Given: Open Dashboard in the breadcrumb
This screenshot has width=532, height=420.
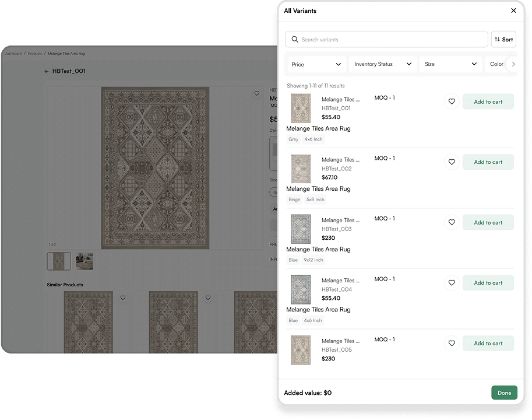Looking at the screenshot, I should (x=13, y=54).
